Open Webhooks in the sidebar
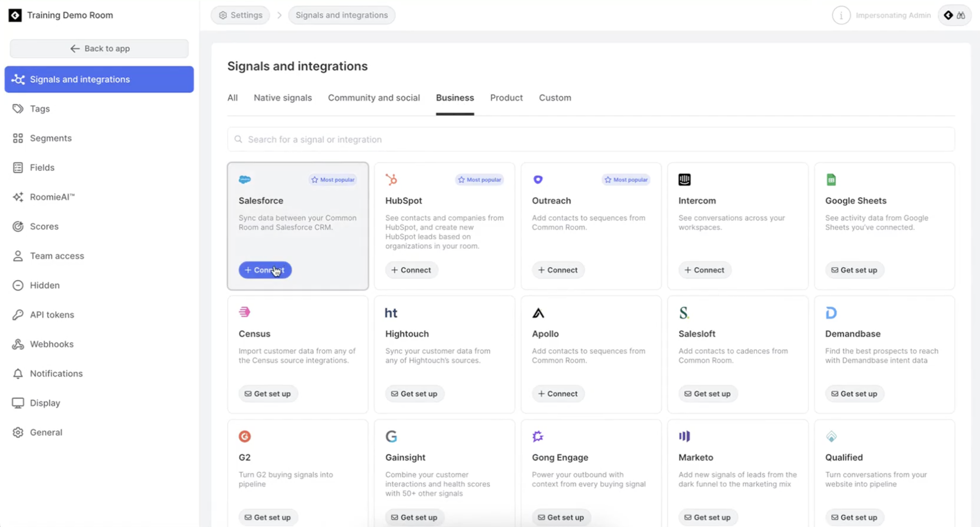980x527 pixels. [51, 344]
